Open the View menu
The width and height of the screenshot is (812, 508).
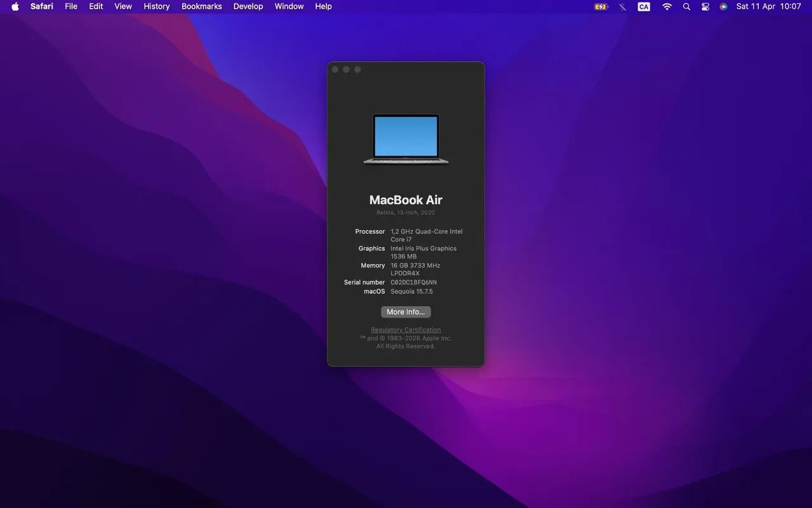[123, 6]
